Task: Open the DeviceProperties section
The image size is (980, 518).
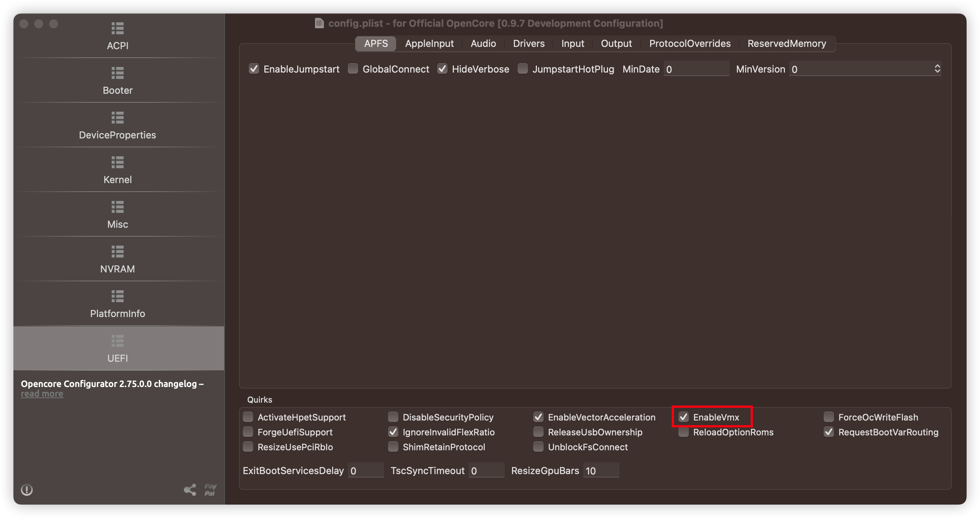Action: (x=118, y=125)
